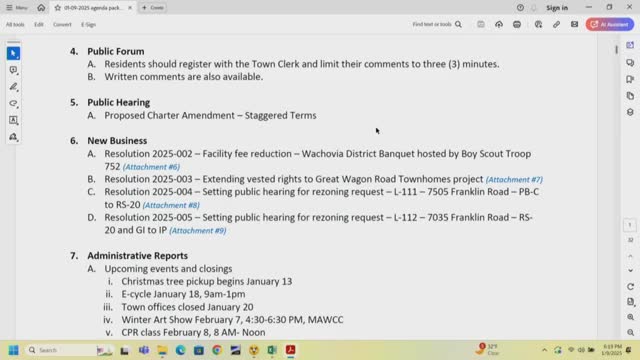The width and height of the screenshot is (640, 360).
Task: Star the agenda packet document tab
Action: (58, 8)
